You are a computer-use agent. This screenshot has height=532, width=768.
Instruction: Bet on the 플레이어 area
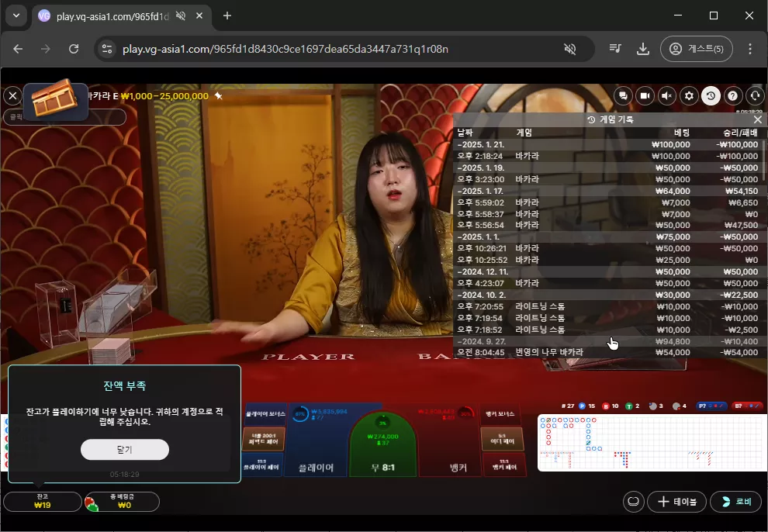pos(317,440)
